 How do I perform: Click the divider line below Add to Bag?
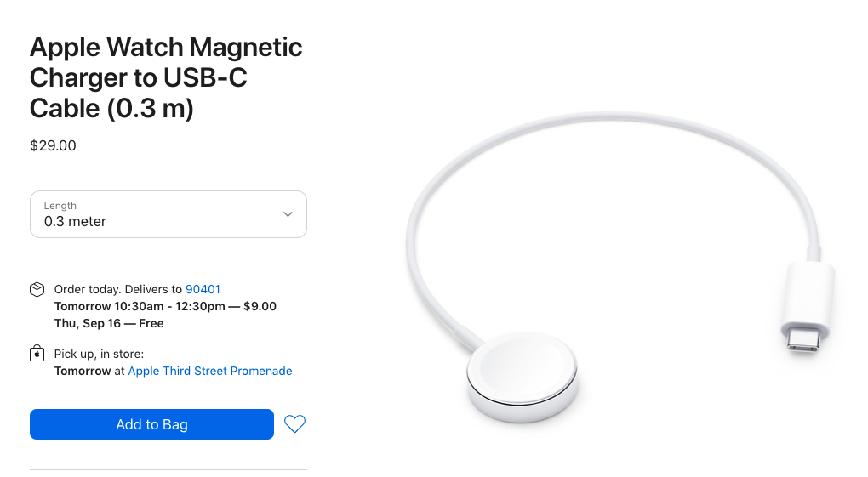[x=168, y=470]
